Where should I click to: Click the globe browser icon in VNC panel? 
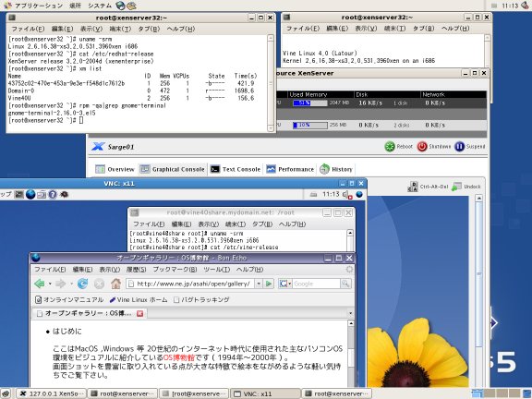30,194
